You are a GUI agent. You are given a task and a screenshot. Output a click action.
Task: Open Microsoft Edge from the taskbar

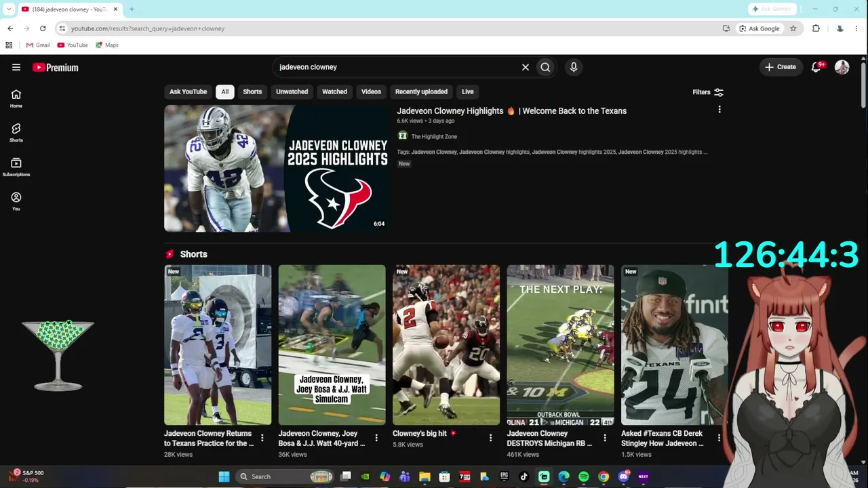click(564, 476)
